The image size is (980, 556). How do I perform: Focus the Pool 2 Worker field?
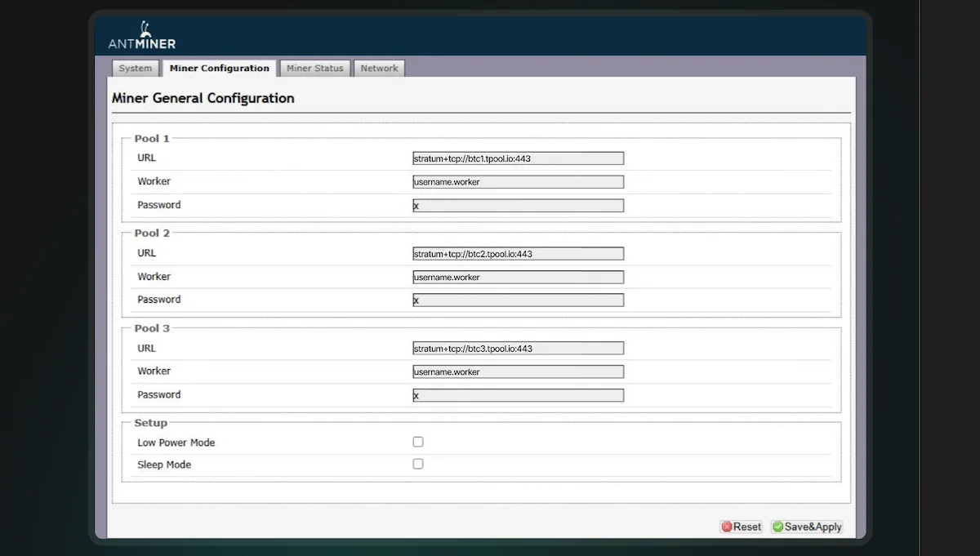click(x=518, y=277)
